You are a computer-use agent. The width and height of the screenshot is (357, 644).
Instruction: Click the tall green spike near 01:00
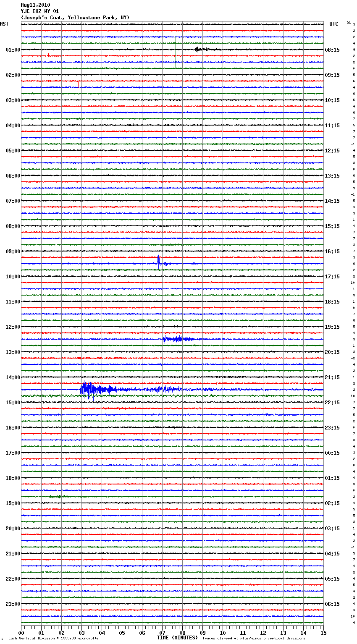tap(176, 52)
